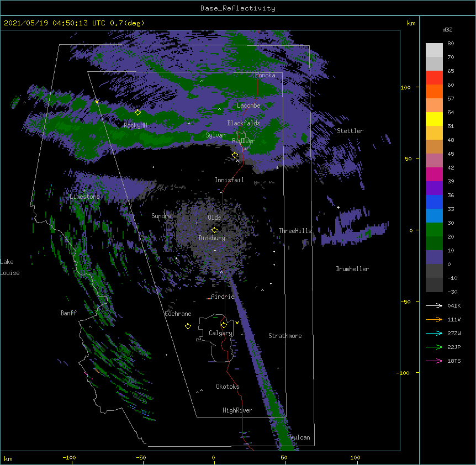
Task: Select the yellow diamond marker between Olds and Didsbury
Action: [214, 230]
